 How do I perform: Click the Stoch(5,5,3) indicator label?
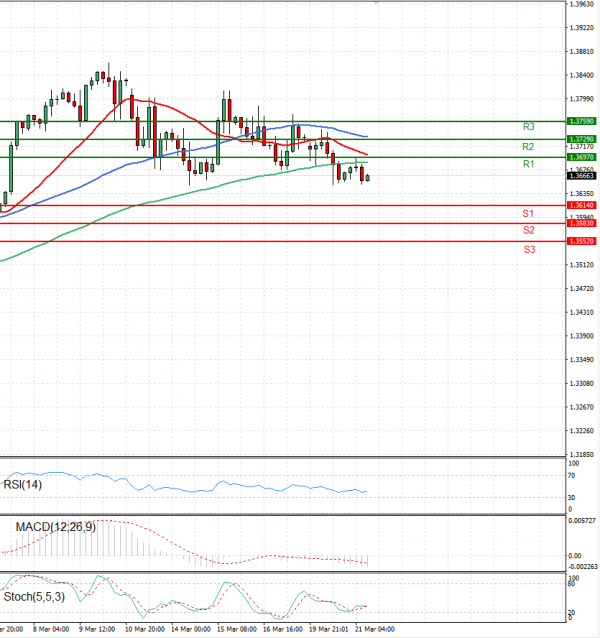[34, 597]
